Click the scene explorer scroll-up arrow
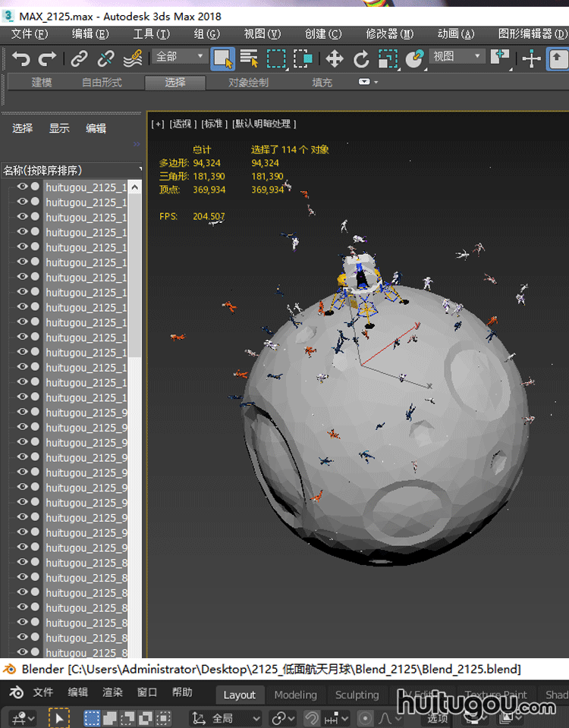The height and width of the screenshot is (728, 569). [x=134, y=187]
